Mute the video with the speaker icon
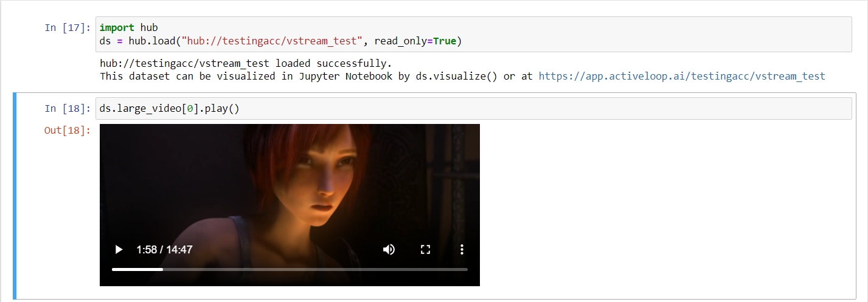 coord(389,250)
